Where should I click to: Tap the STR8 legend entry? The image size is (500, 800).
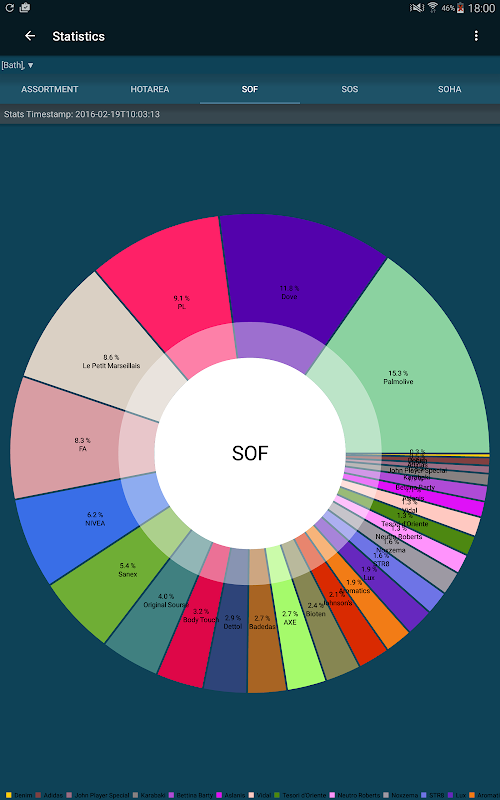434,795
